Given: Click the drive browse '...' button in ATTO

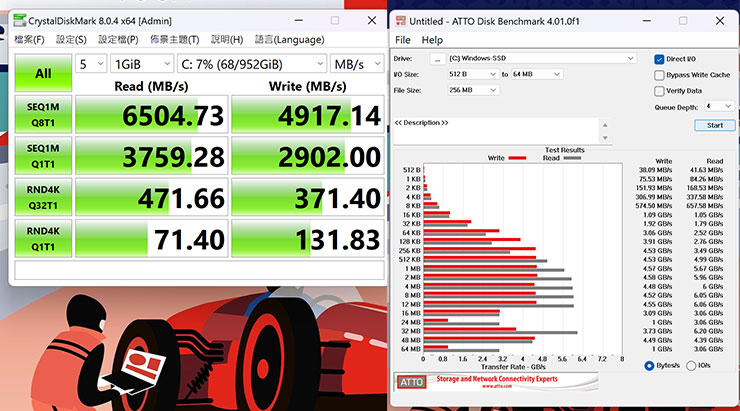Looking at the screenshot, I should point(437,59).
